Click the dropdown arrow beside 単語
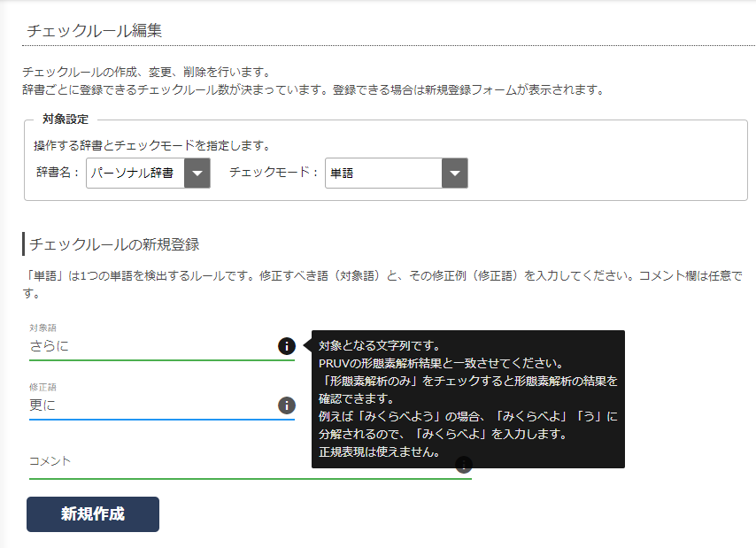 [x=455, y=174]
